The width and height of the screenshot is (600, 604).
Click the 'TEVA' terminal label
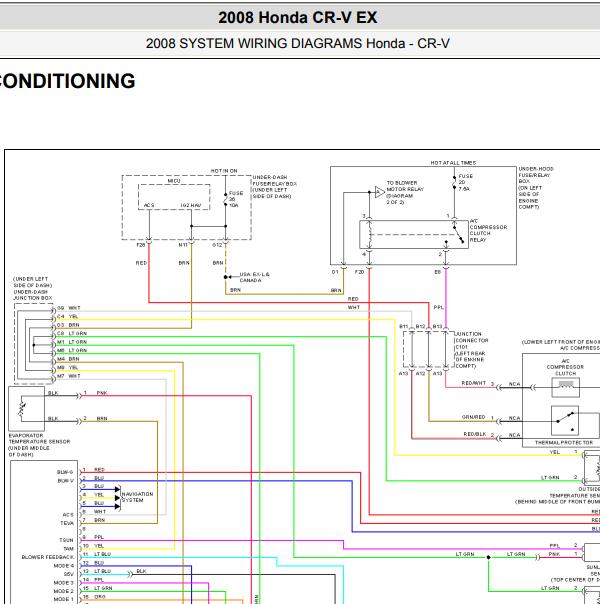coord(67,523)
